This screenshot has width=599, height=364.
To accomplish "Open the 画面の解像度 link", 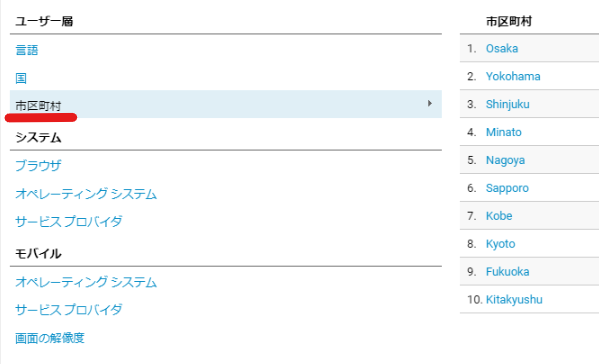I will click(50, 338).
